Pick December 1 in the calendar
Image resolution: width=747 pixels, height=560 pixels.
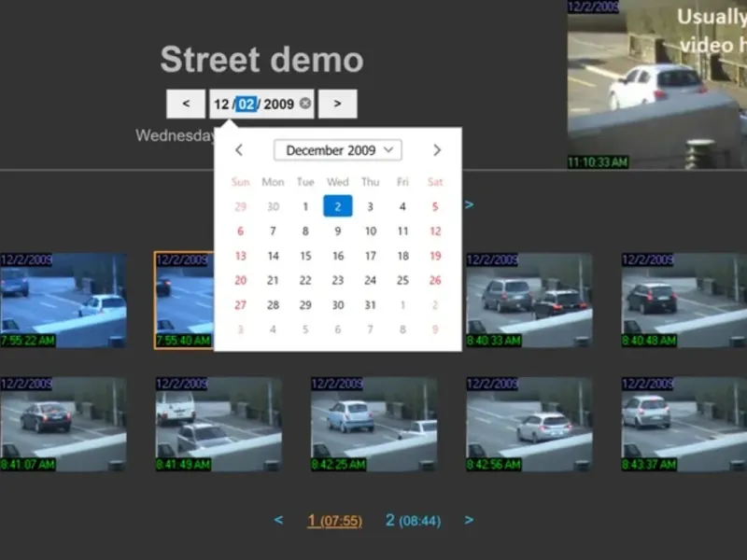click(x=305, y=206)
